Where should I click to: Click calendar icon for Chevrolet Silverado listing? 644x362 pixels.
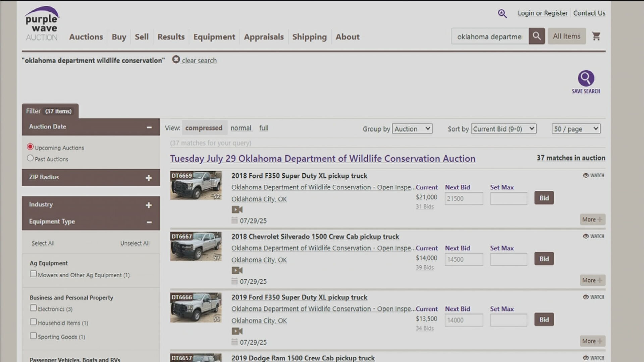coord(234,281)
